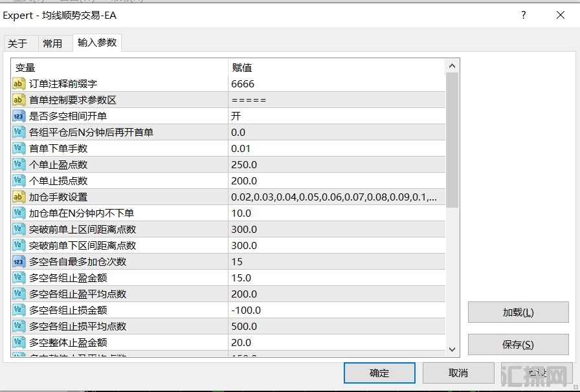Select the 多空整体止盈金额 variable name
580x392 pixels.
coord(68,343)
